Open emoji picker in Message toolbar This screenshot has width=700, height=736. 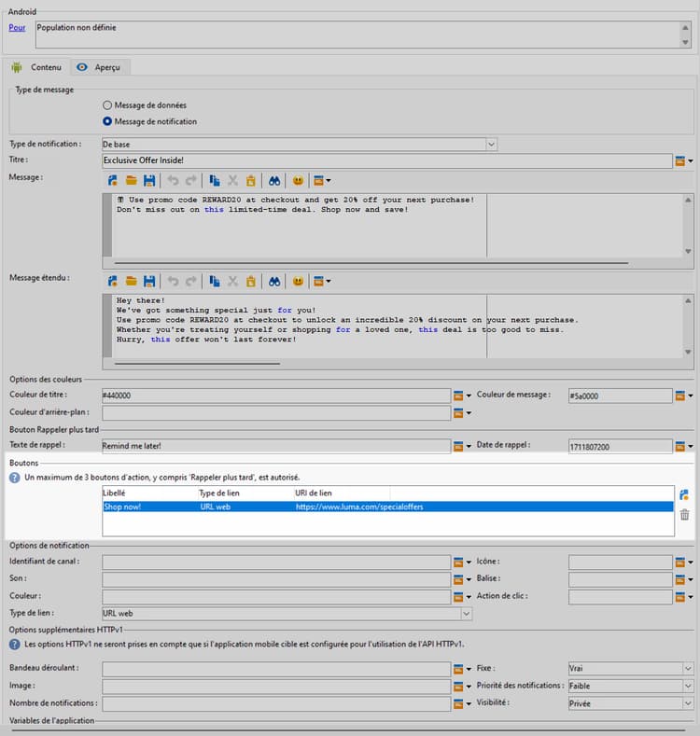298,181
